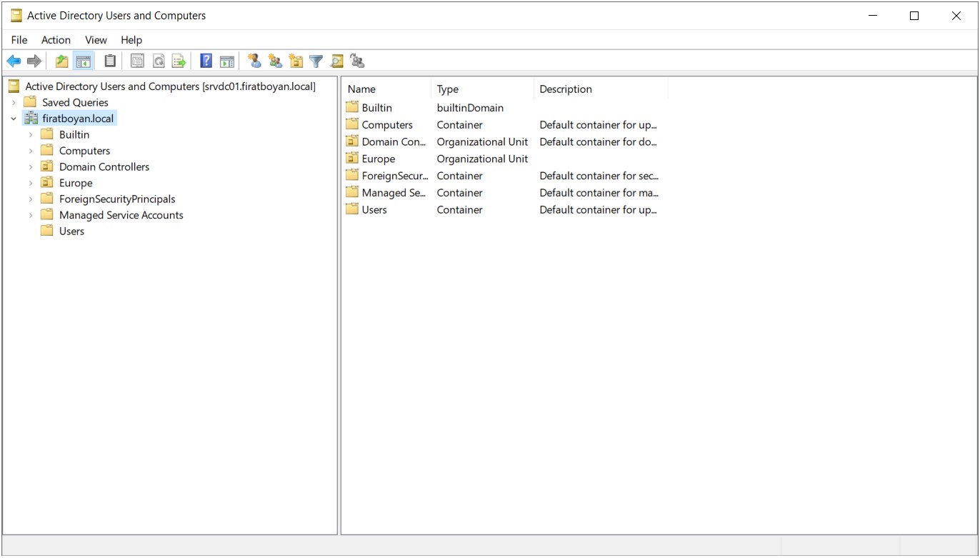Expand the Managed Service Accounts node
980x558 pixels.
[x=31, y=215]
